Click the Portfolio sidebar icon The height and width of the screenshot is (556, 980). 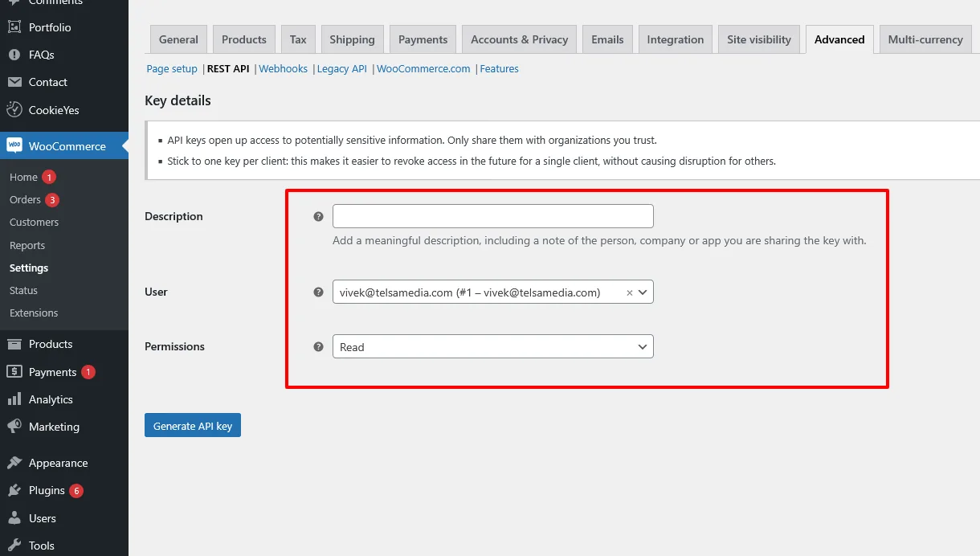coord(14,27)
